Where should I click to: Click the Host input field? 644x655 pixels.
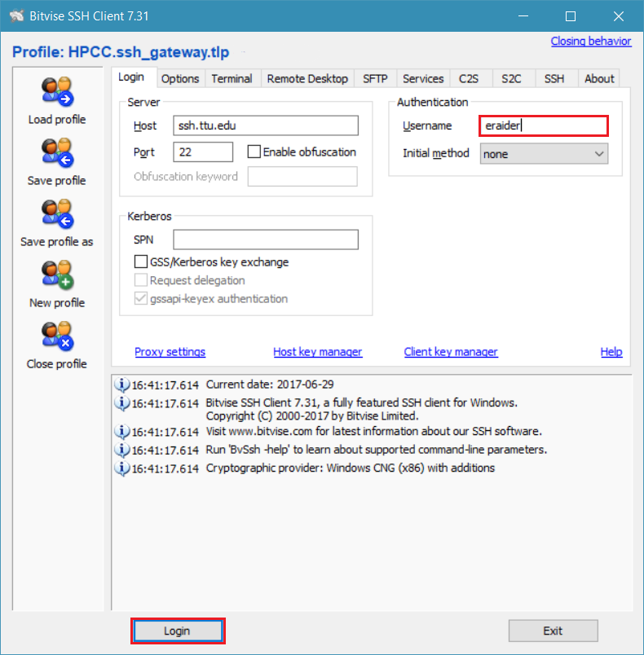point(266,125)
